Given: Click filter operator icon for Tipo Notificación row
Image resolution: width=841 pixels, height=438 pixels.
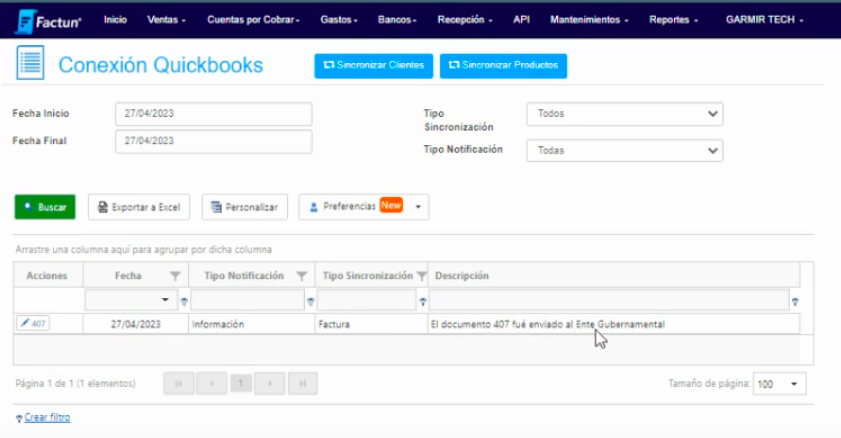Looking at the screenshot, I should click(310, 302).
